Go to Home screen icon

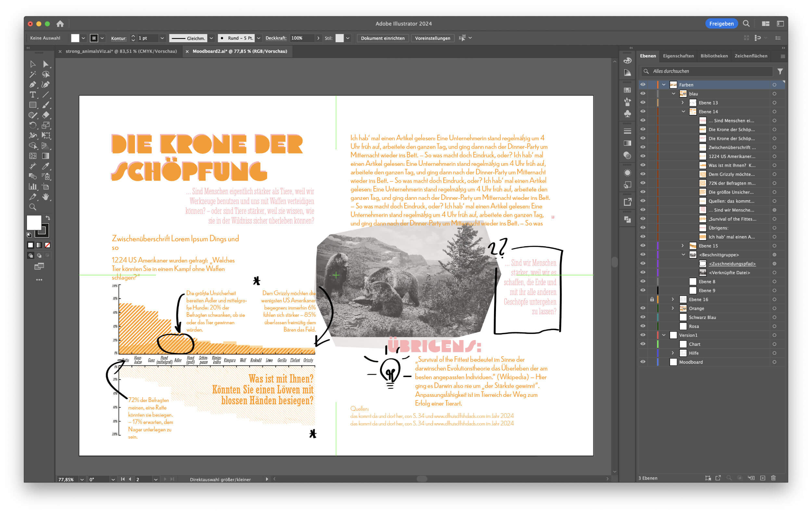click(60, 24)
